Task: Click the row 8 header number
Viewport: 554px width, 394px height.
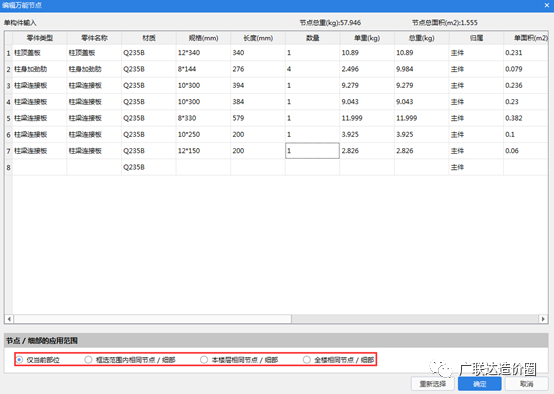Action: click(8, 167)
